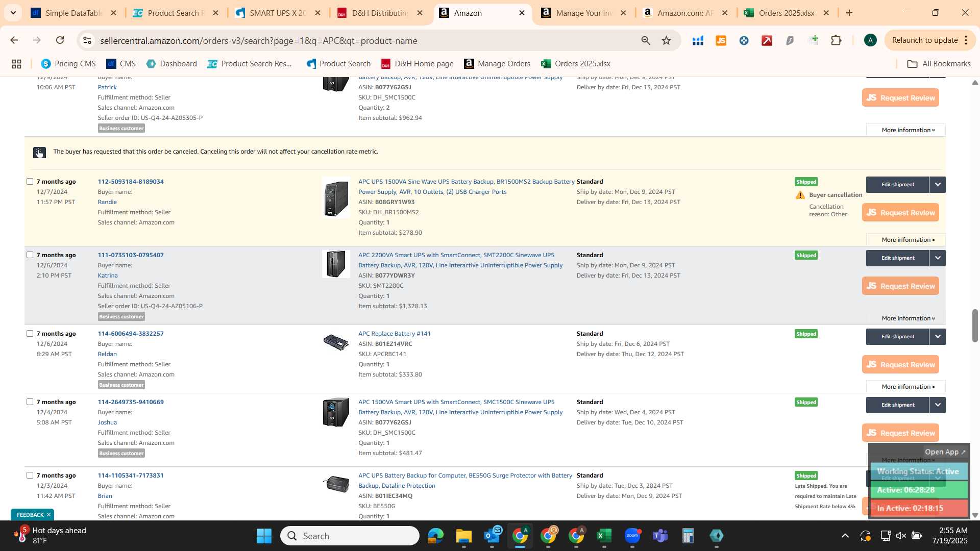Click the green plus extension icon
Viewport: 980px width, 551px height.
point(814,40)
